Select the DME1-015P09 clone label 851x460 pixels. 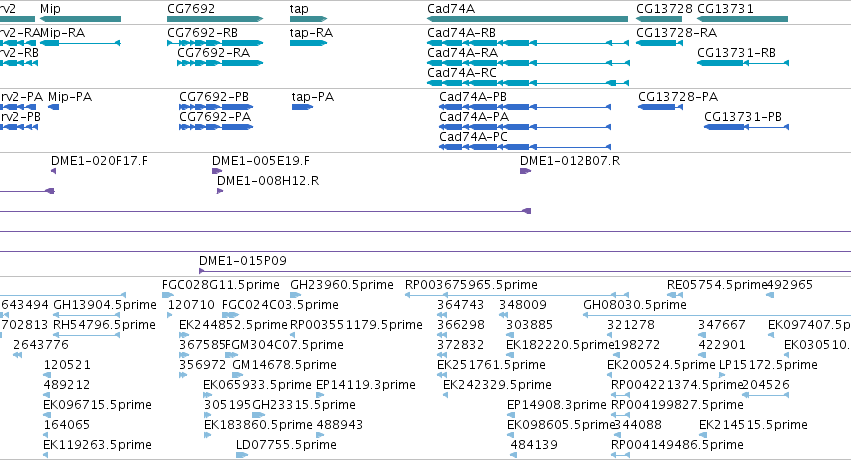point(243,261)
